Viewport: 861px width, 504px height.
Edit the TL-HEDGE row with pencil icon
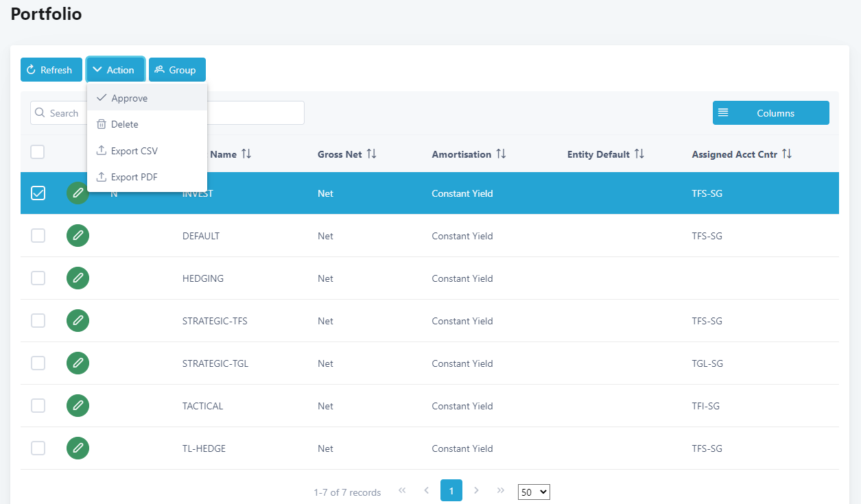[x=78, y=448]
